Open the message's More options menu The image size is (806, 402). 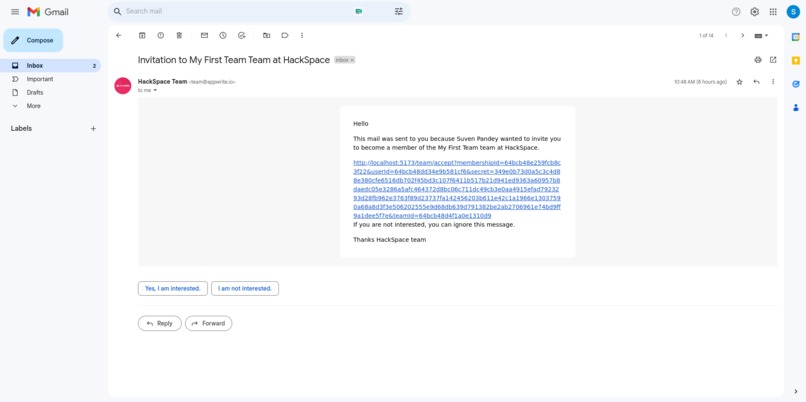[x=773, y=82]
